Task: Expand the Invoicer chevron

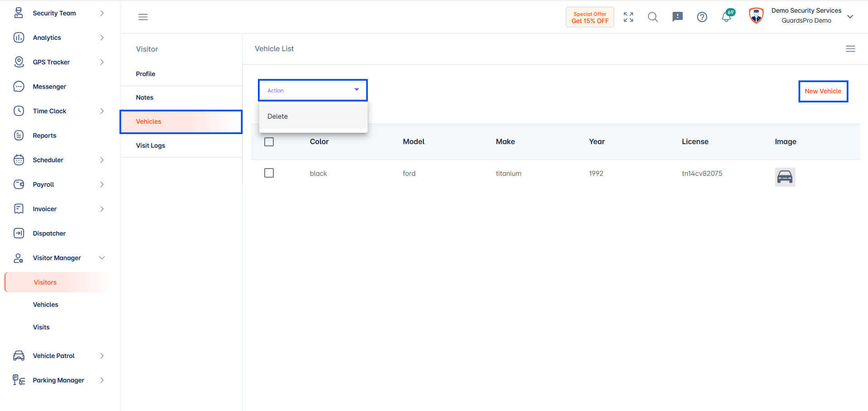Action: (x=102, y=209)
